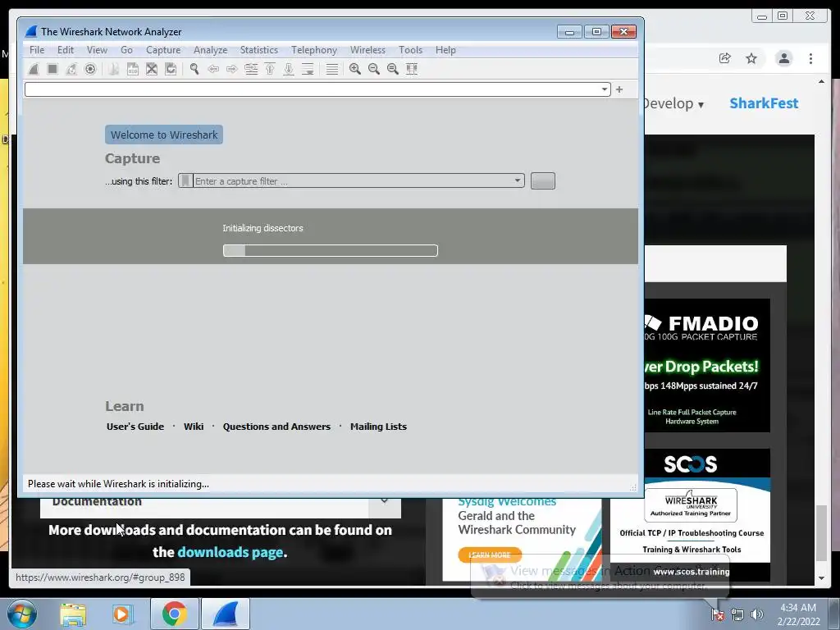Screen dimensions: 840x630
Task: Click the blank button beside capture filter
Action: click(x=543, y=181)
